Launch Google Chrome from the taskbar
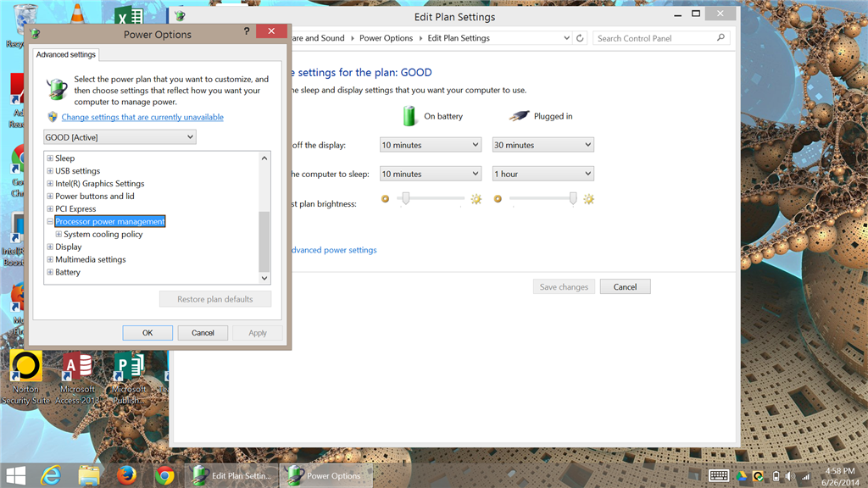 (165, 474)
